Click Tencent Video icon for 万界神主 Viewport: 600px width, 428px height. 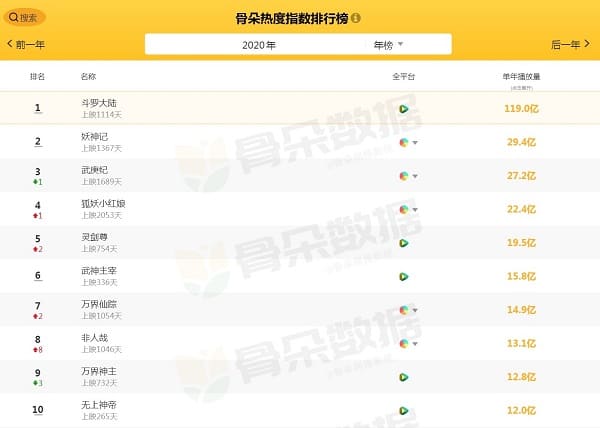(x=403, y=377)
